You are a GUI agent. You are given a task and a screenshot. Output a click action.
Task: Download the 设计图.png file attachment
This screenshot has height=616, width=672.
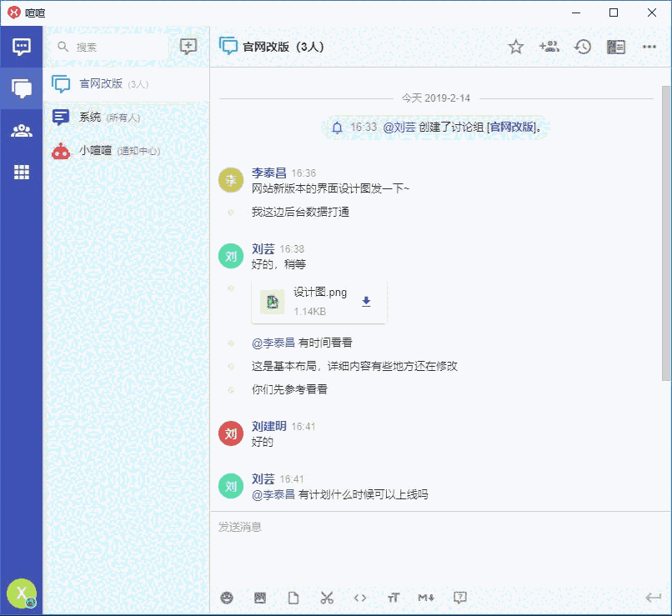[x=365, y=302]
